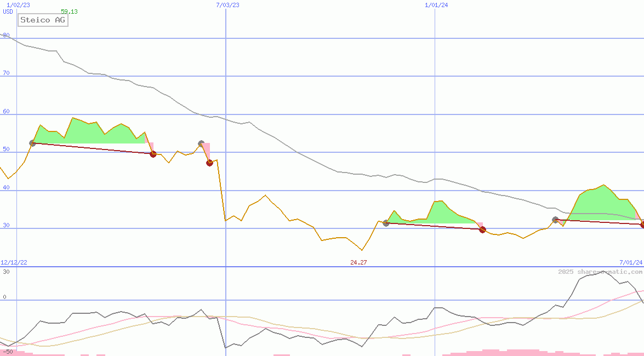Image resolution: width=644 pixels, height=356 pixels.
Task: Click the 7/03/23 date label
Action: click(x=227, y=5)
